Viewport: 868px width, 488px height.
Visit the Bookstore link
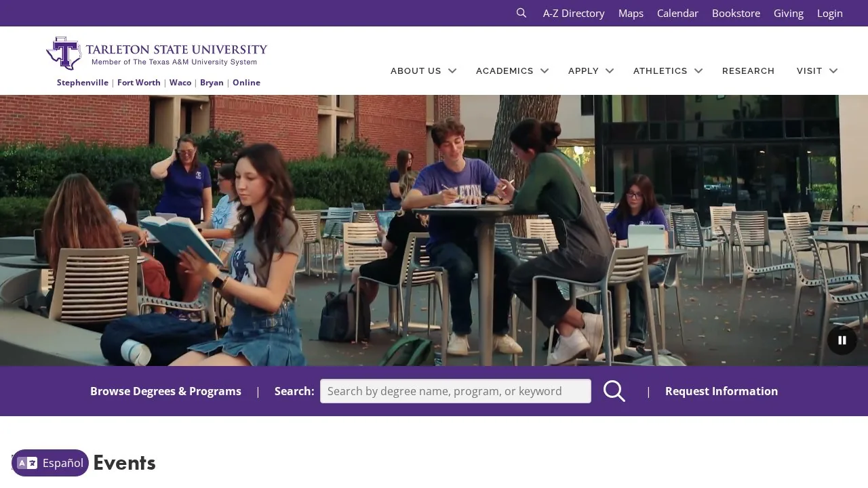736,13
